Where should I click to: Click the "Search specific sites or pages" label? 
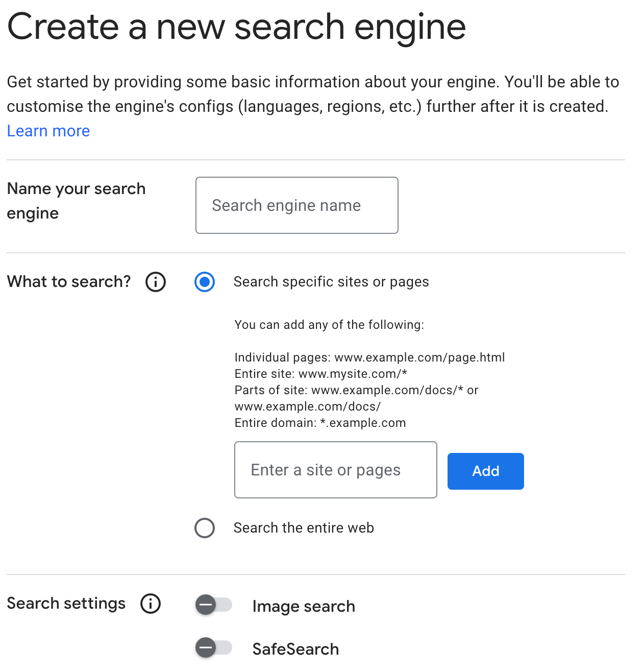click(x=331, y=281)
